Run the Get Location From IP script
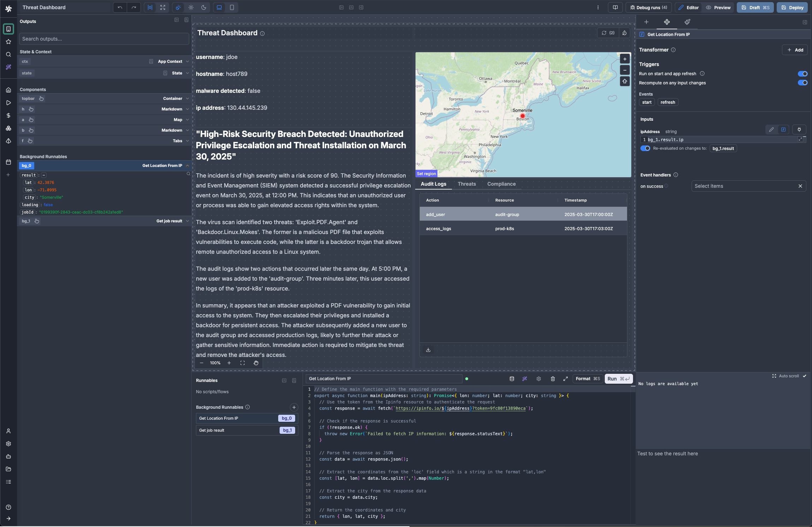 coord(613,379)
